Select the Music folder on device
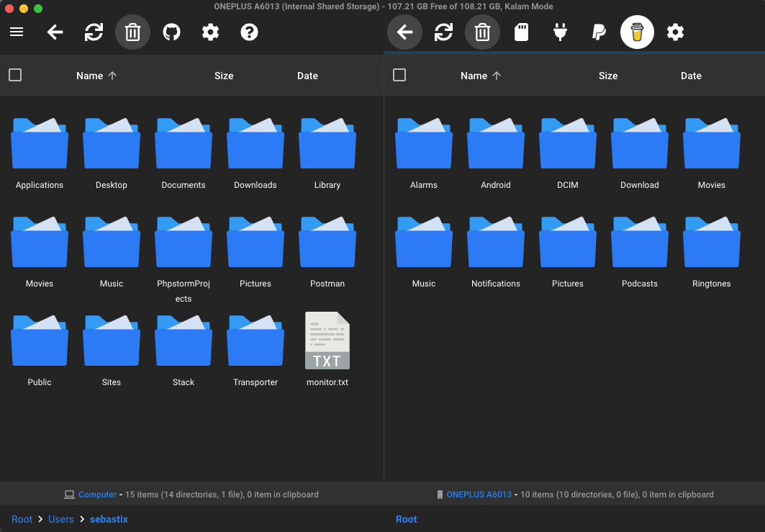The height and width of the screenshot is (532, 765). (x=423, y=253)
